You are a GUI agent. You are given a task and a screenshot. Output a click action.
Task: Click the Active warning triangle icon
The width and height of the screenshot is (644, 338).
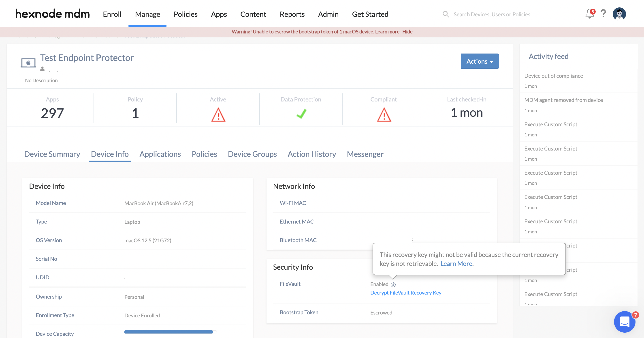coord(218,115)
